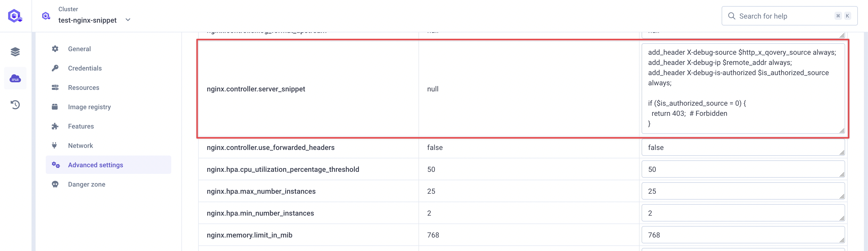
Task: Click the Danger zone skull icon
Action: [55, 184]
